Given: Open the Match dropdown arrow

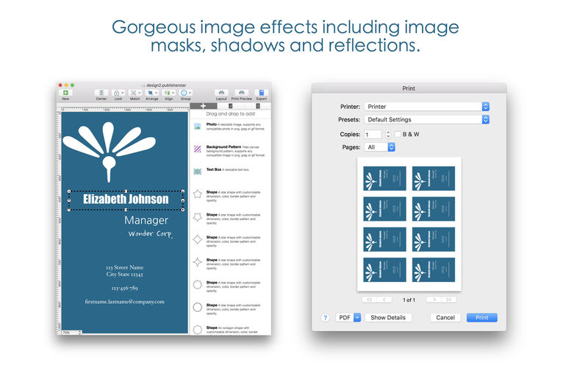Looking at the screenshot, I should coord(139,93).
